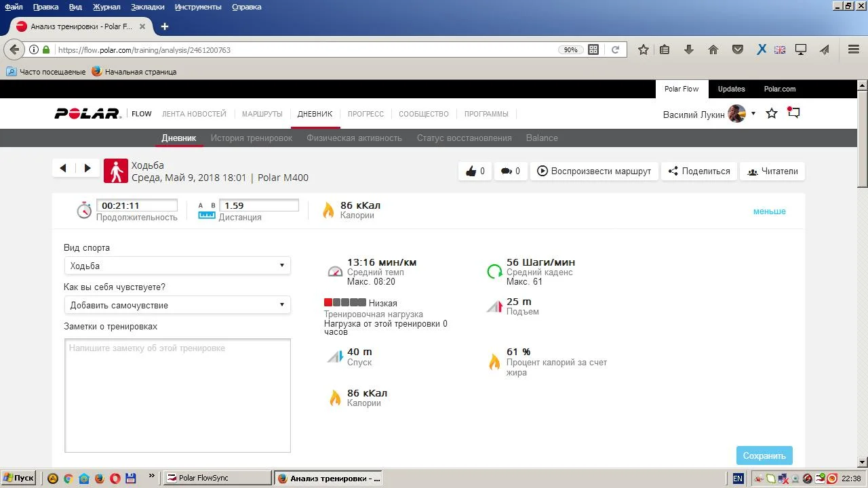Click the blue X extension icon
Screen dimensions: 868x488
762,49
